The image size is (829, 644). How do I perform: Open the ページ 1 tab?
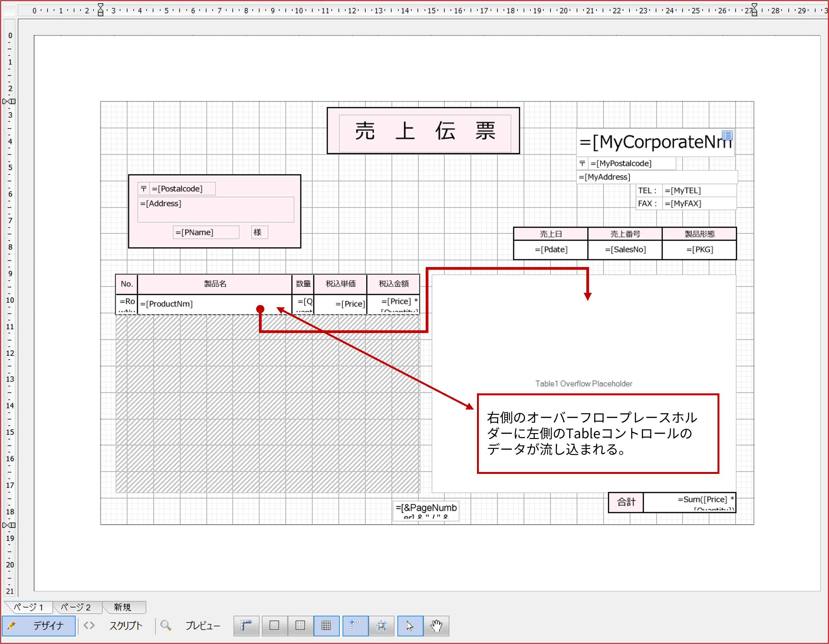coord(28,607)
